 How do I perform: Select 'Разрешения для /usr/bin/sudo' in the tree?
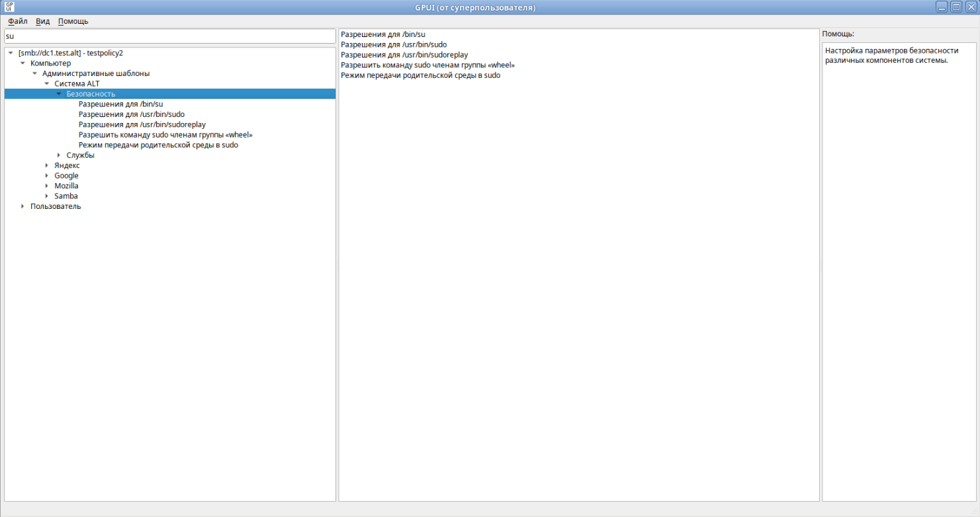point(131,114)
